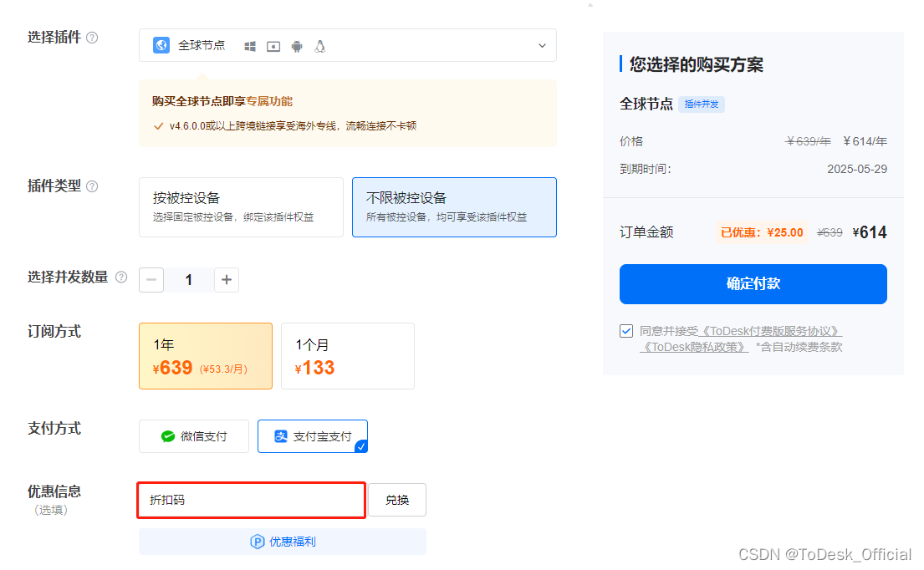Select 支付宝支付 payment method
Image resolution: width=924 pixels, height=570 pixels.
point(313,436)
